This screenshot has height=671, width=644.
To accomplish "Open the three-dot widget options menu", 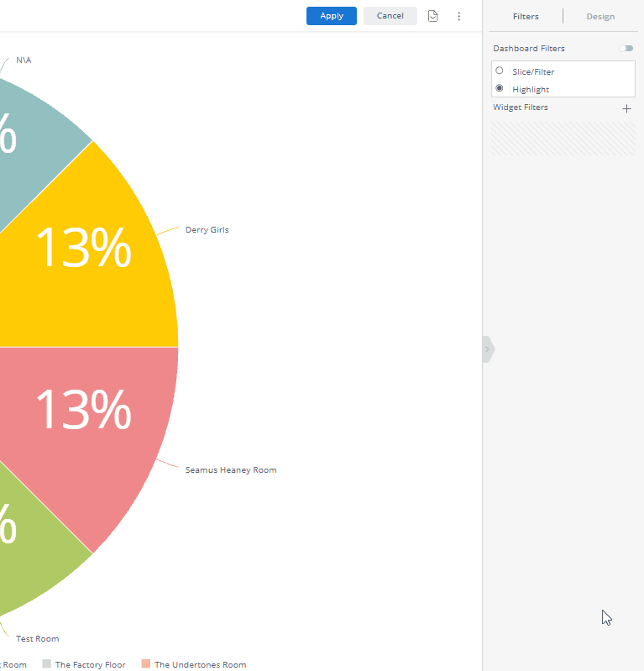I will pyautogui.click(x=458, y=16).
